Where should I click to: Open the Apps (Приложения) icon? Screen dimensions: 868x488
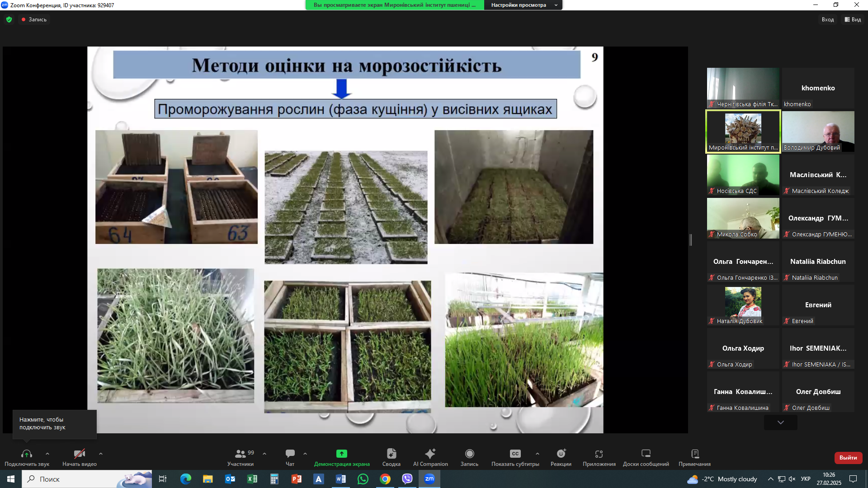pos(599,454)
